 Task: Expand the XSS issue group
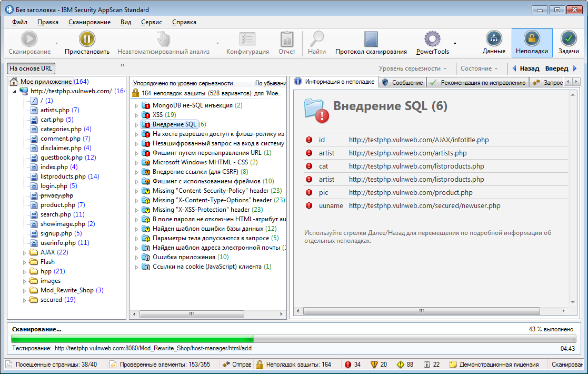(x=136, y=115)
